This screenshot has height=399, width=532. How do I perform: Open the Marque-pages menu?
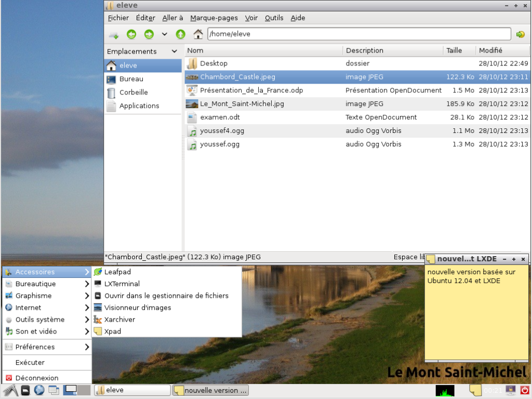[214, 18]
